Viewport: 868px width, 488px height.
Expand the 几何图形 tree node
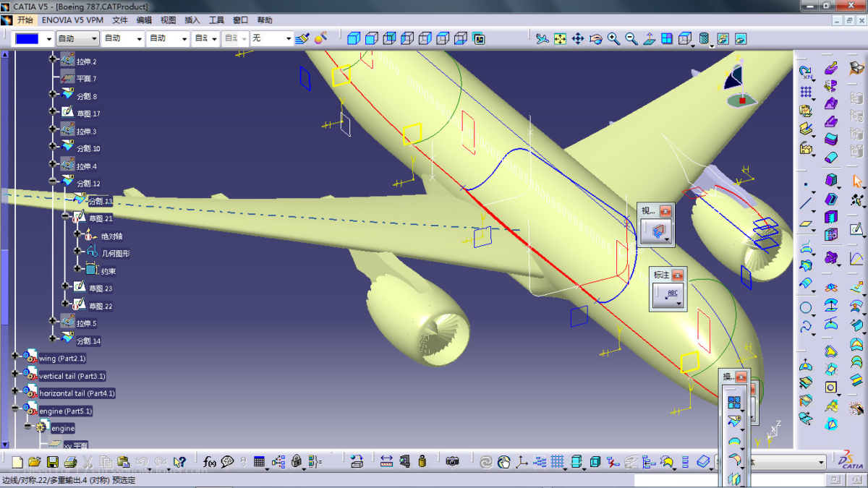coord(77,252)
